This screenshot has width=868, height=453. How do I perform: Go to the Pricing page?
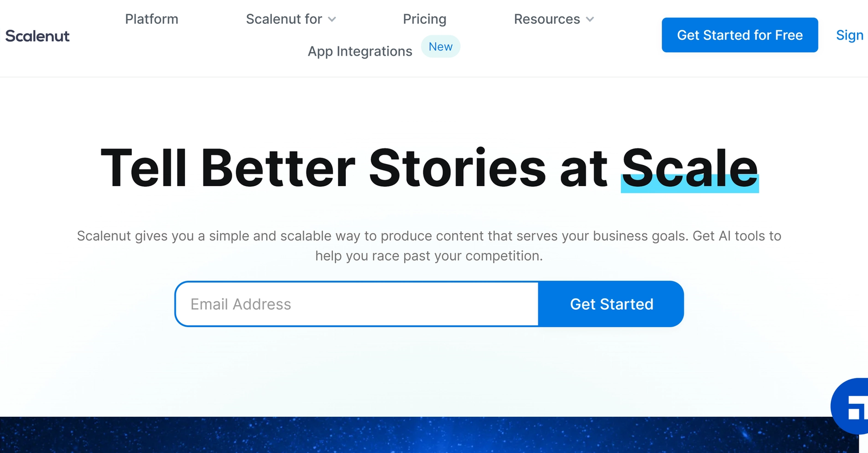[424, 19]
